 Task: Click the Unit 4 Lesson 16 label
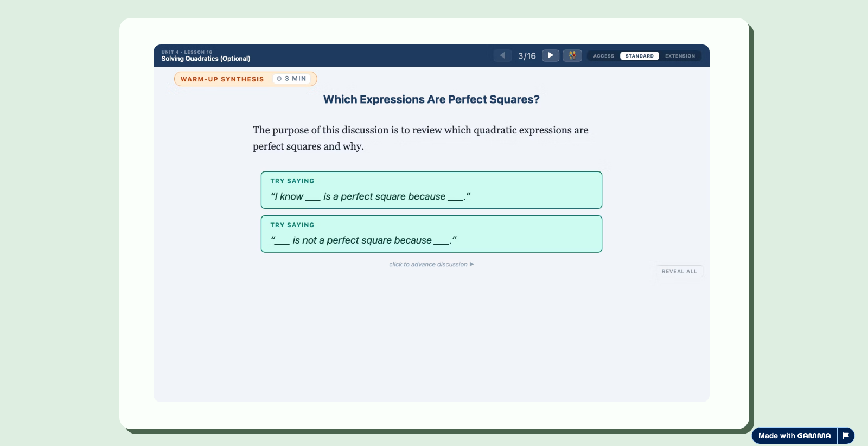tap(186, 52)
